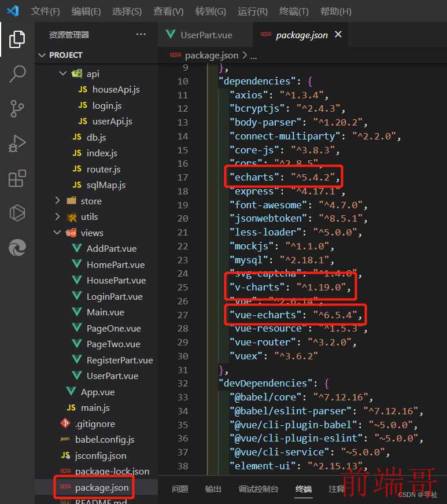The height and width of the screenshot is (504, 447).
Task: Open .gitignore file
Action: click(x=88, y=424)
